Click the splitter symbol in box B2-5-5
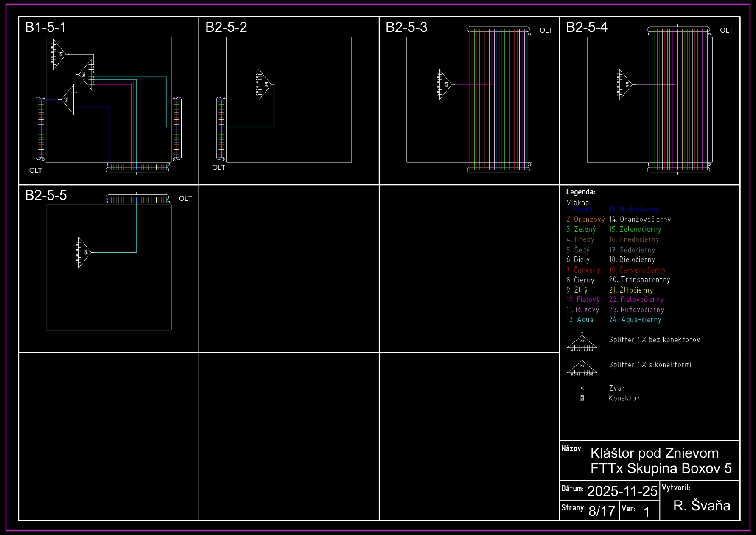The image size is (756, 535). click(x=85, y=252)
